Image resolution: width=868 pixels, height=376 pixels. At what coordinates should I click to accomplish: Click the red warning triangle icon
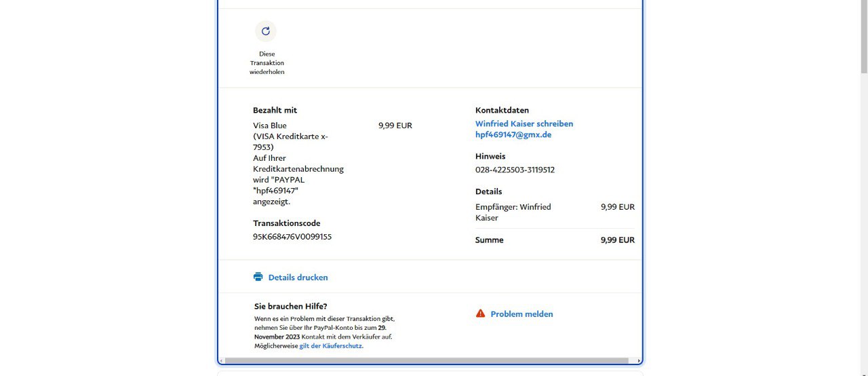click(x=480, y=314)
